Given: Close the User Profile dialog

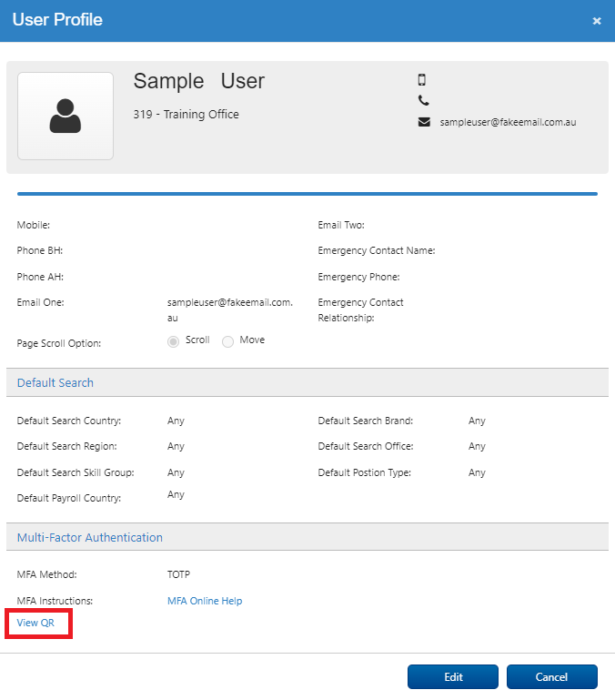Looking at the screenshot, I should click(597, 21).
